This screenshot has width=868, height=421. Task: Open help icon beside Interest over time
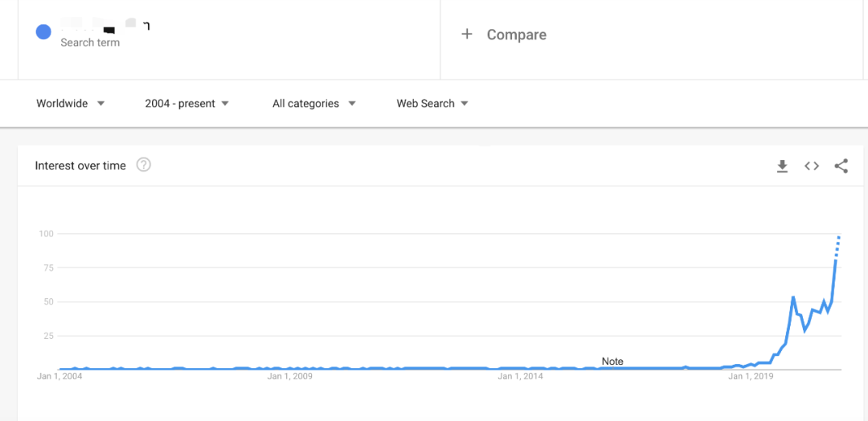click(144, 166)
